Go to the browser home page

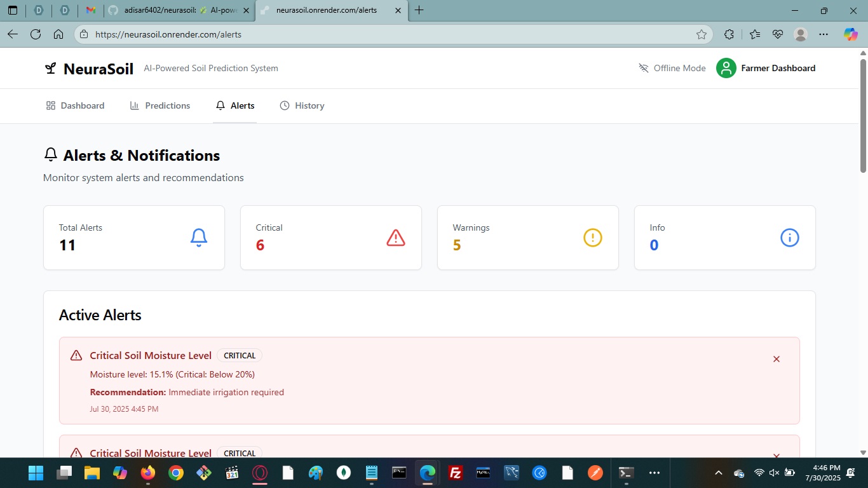coord(58,34)
